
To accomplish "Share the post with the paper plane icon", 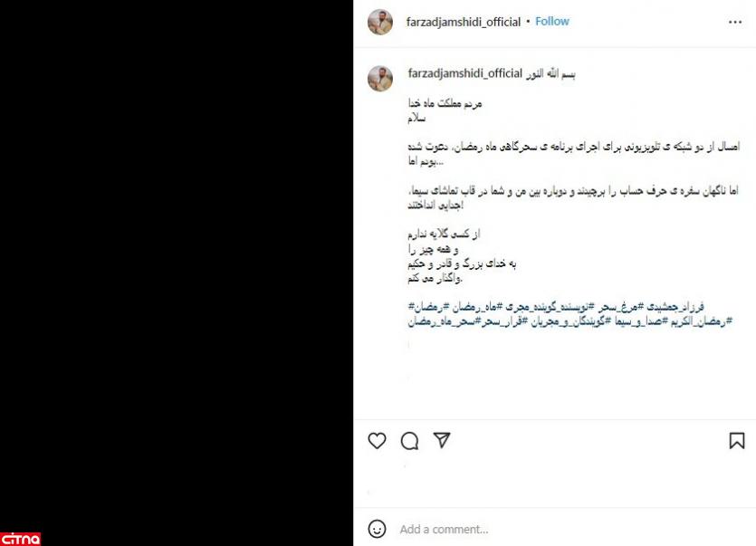I will (x=442, y=440).
